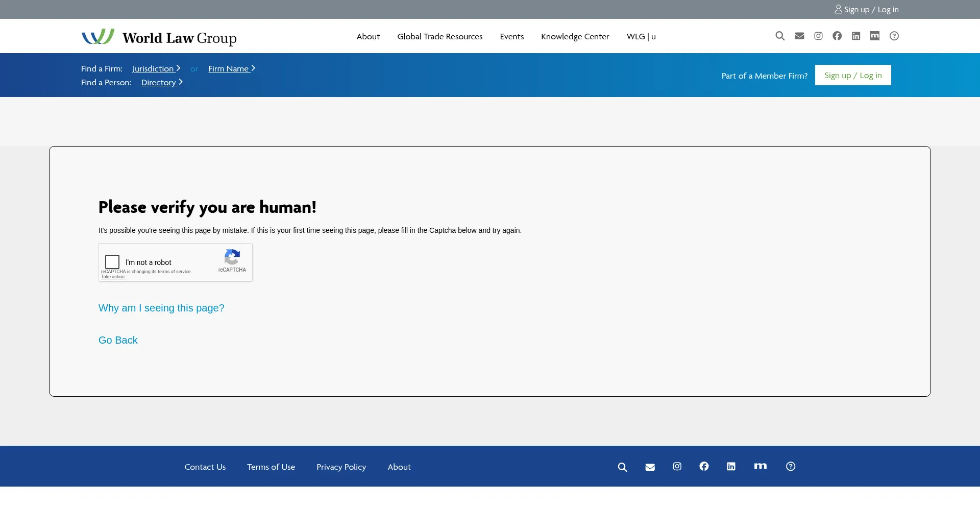Click the footer 'm' social icon
This screenshot has height=507, width=980.
(x=761, y=466)
